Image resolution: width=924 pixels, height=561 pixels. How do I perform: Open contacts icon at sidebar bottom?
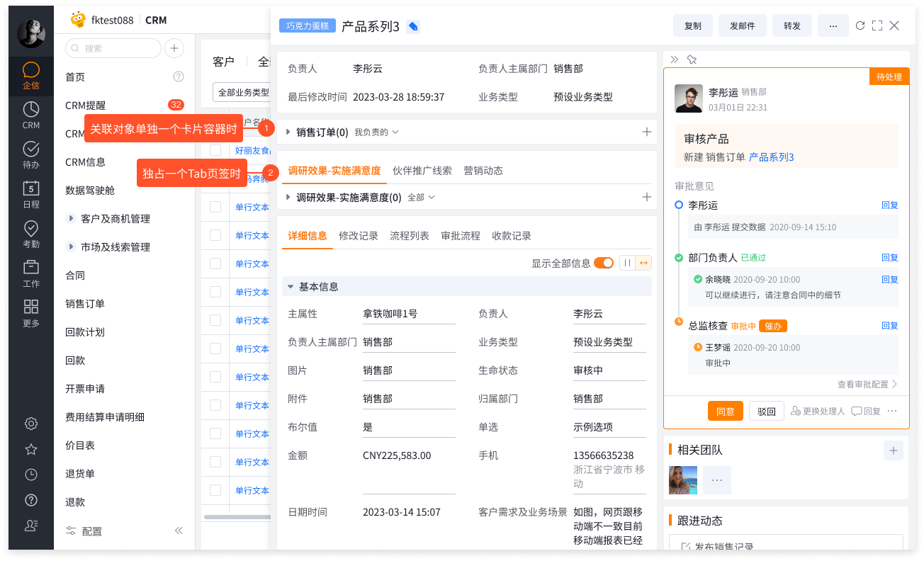point(31,526)
